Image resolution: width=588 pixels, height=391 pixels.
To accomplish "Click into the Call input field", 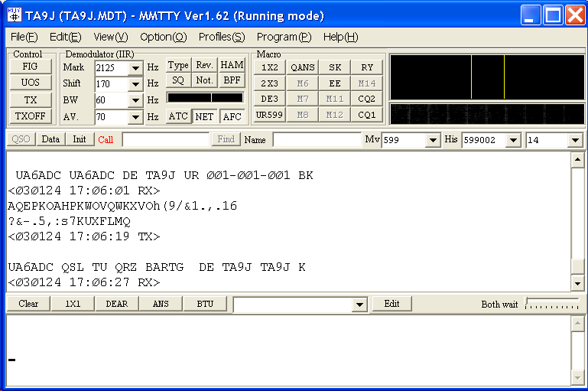I will [x=165, y=139].
